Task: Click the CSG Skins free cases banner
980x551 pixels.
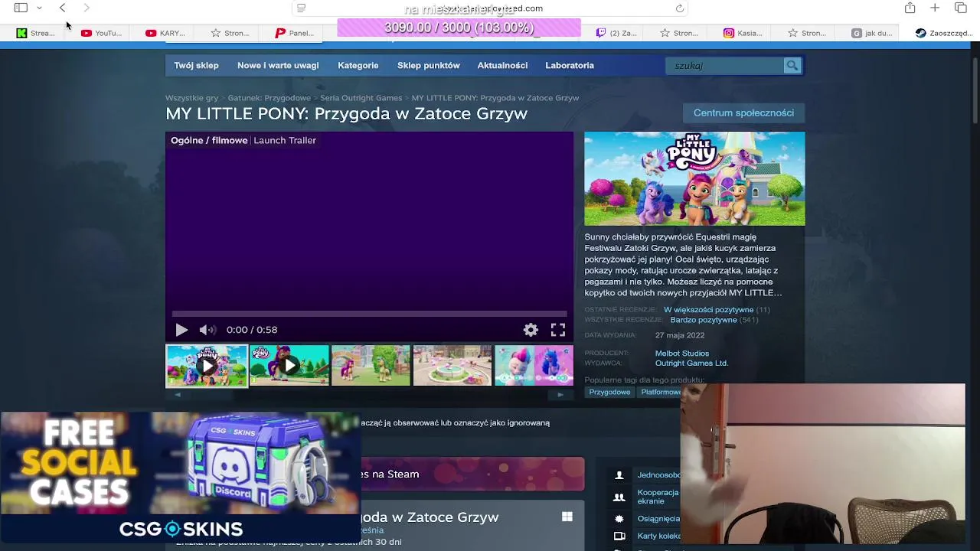Action: pyautogui.click(x=181, y=477)
